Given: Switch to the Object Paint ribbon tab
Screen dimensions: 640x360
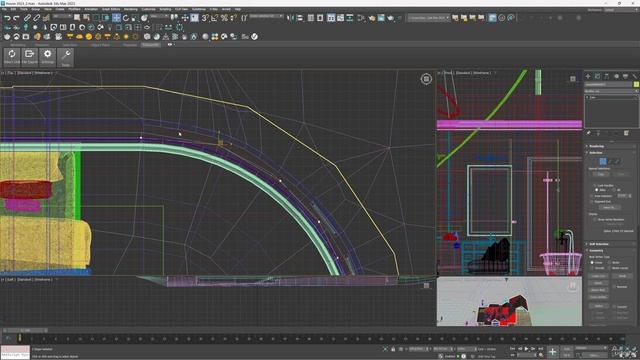Looking at the screenshot, I should [x=101, y=45].
